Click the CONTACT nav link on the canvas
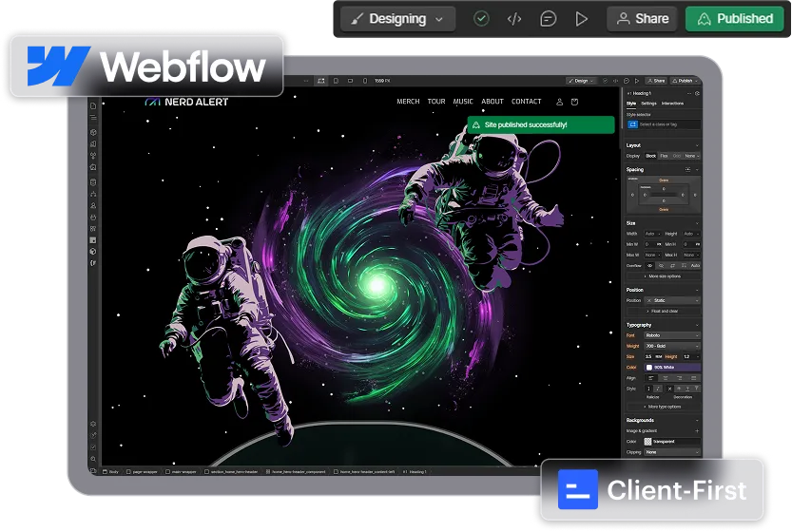 [x=527, y=102]
